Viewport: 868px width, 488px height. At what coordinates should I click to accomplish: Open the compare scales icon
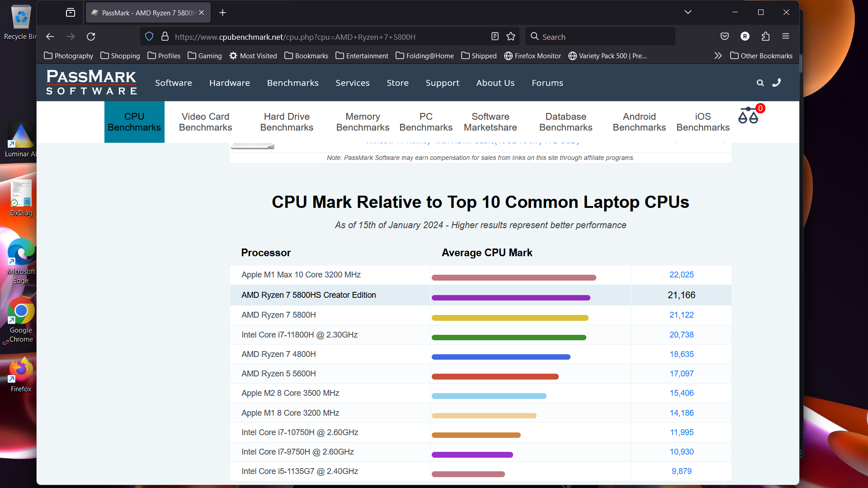tap(748, 116)
